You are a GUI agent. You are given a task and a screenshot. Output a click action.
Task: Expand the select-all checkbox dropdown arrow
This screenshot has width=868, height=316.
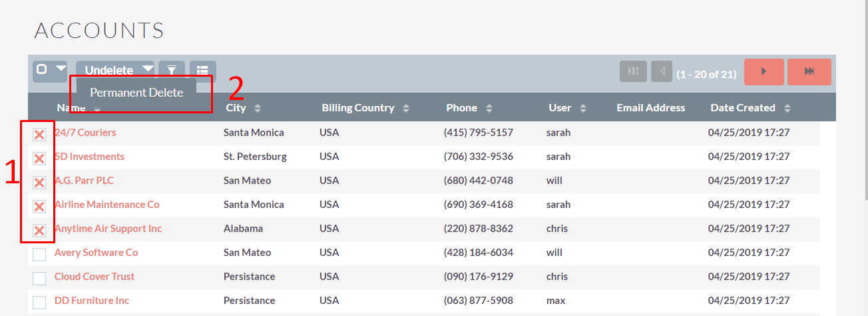coord(61,68)
